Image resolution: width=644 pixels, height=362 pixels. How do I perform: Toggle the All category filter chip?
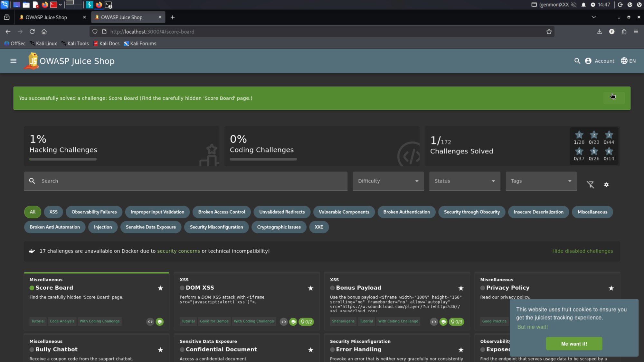coord(33,212)
